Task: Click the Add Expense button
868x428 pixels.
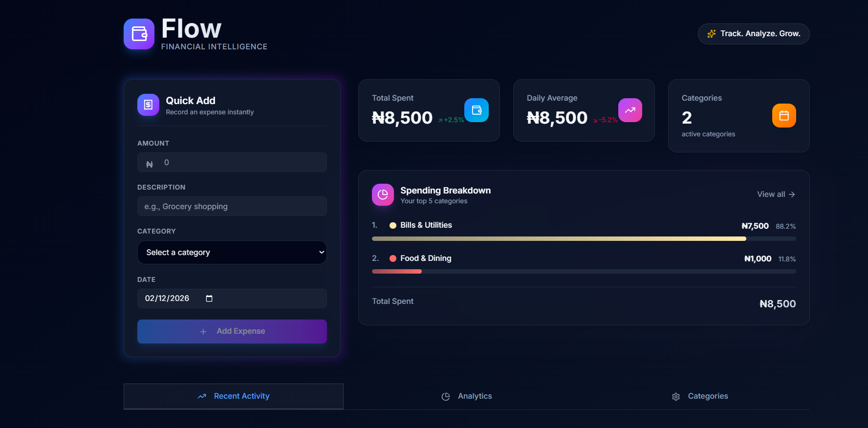Action: pyautogui.click(x=232, y=331)
